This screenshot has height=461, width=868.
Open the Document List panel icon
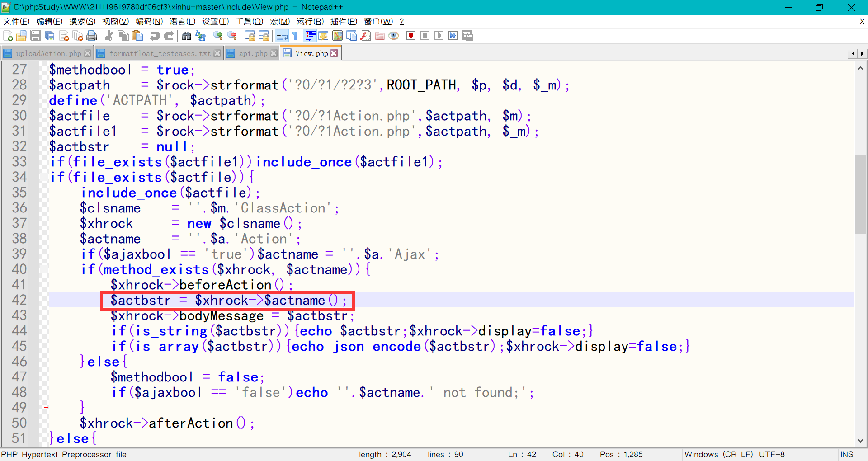351,36
